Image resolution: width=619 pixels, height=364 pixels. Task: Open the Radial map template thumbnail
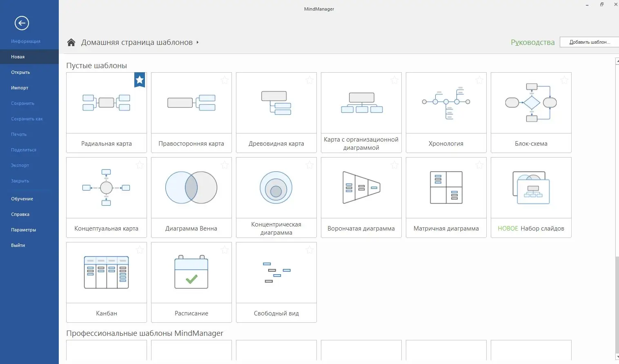(x=106, y=103)
